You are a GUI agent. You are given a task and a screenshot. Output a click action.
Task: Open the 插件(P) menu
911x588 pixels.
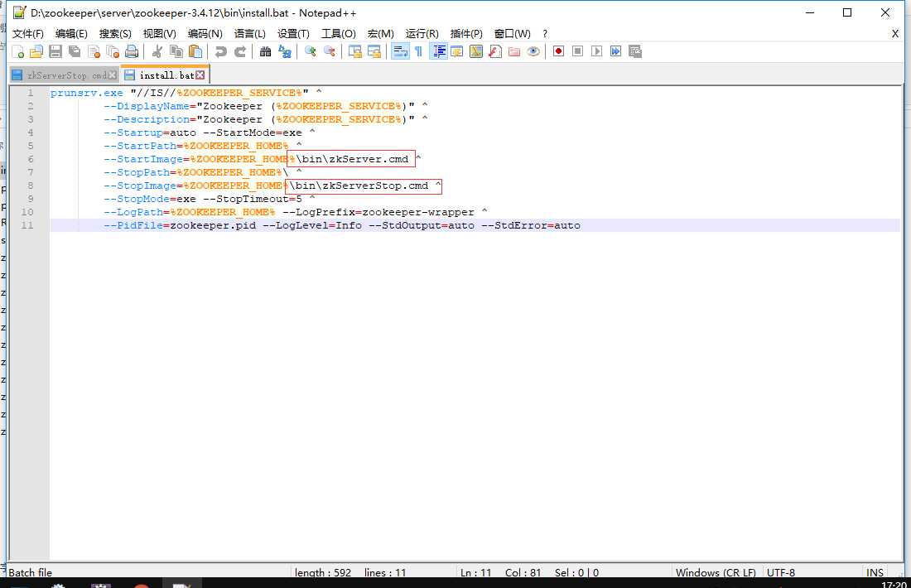click(466, 34)
